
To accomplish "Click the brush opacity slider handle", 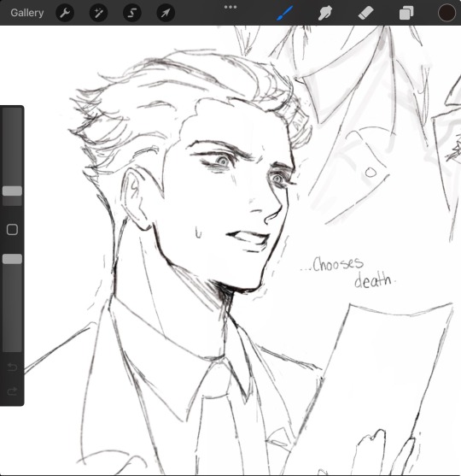I will (x=12, y=259).
